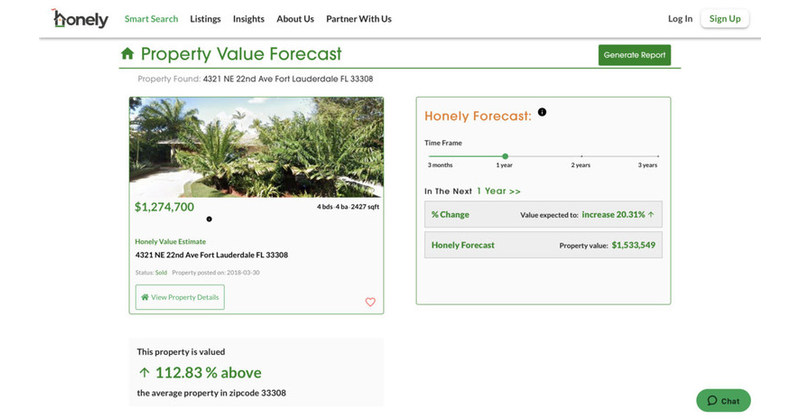The image size is (800, 419).
Task: Open the Insights menu item
Action: (x=249, y=19)
